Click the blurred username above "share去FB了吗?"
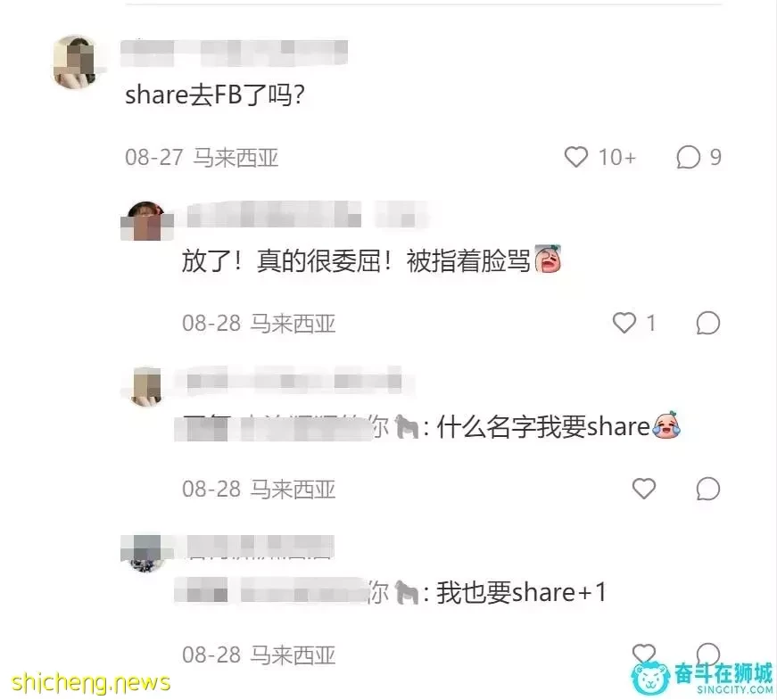The height and width of the screenshot is (700, 777). [x=234, y=53]
